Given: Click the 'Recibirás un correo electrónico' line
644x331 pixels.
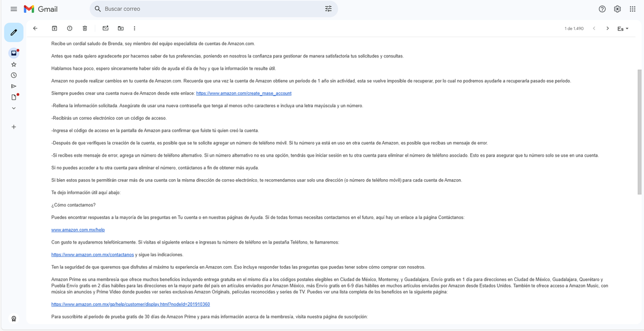Looking at the screenshot, I should [109, 118].
